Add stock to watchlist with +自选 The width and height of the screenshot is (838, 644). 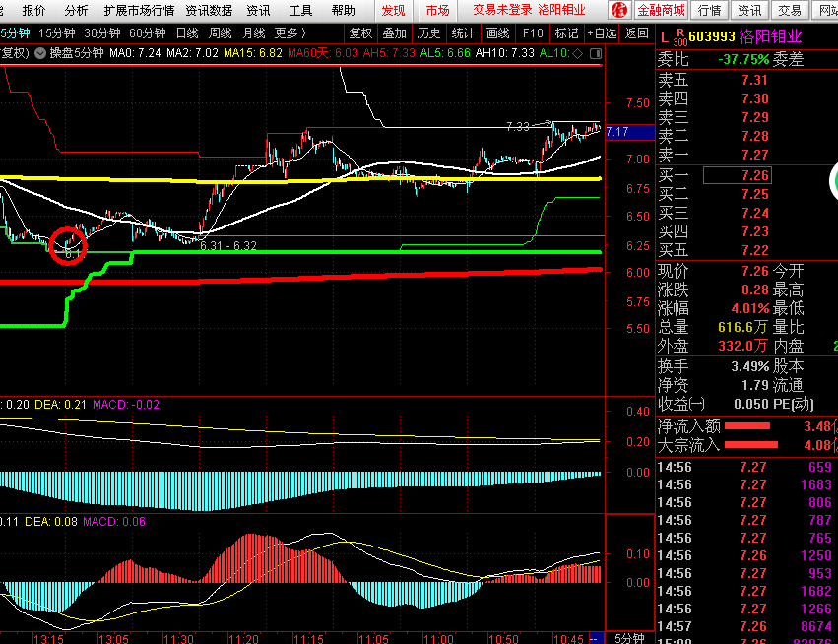pos(602,32)
